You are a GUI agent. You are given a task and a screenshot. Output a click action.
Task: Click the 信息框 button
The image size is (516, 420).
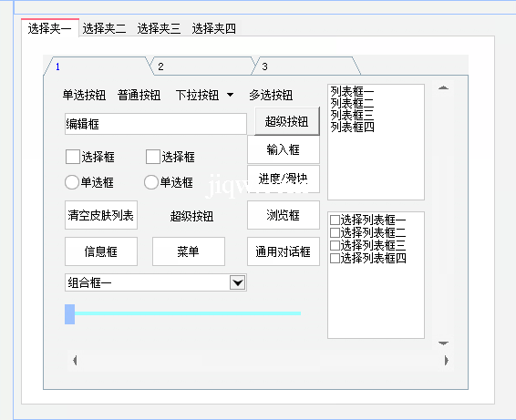click(x=101, y=251)
